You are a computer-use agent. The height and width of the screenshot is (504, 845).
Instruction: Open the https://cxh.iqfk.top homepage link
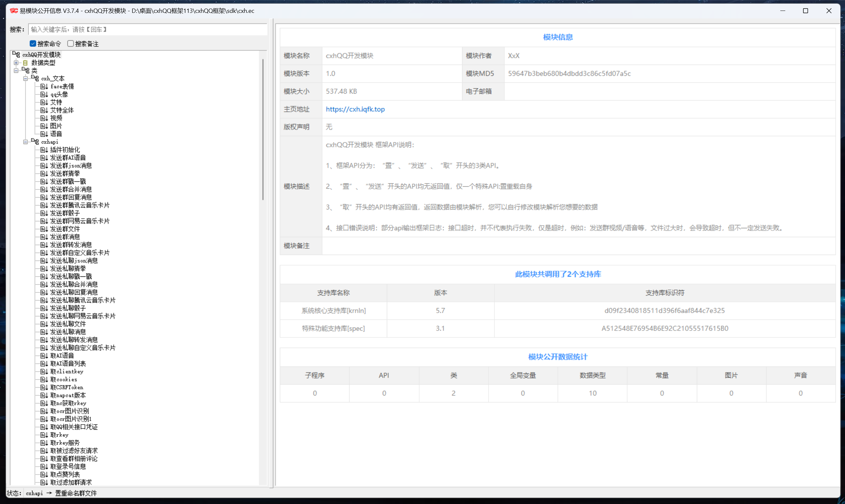(355, 109)
